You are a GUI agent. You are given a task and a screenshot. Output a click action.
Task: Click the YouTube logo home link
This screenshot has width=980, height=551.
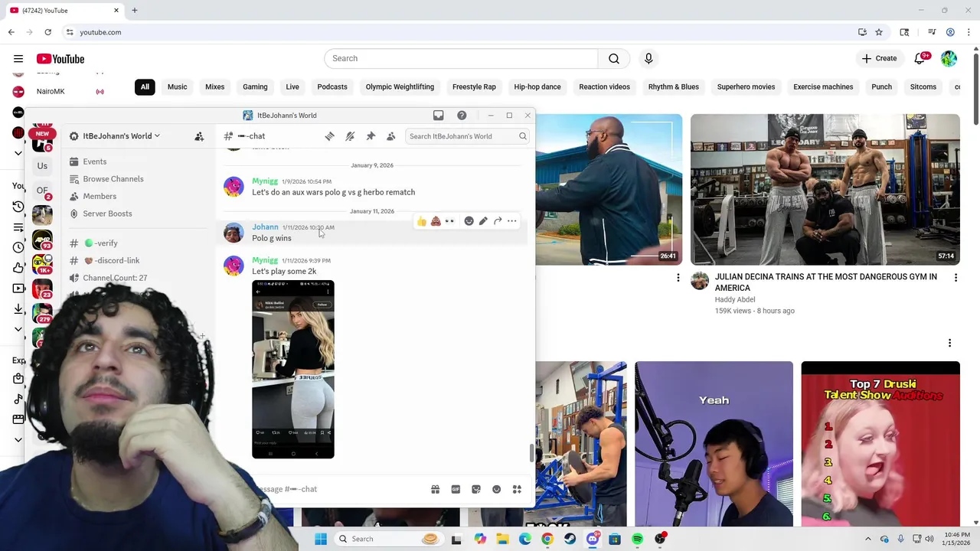point(60,59)
